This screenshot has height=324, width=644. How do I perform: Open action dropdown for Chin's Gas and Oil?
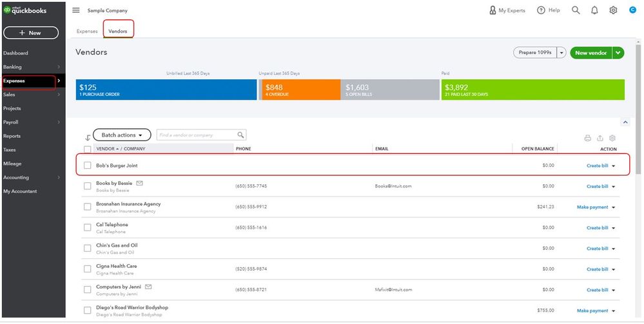[613, 249]
